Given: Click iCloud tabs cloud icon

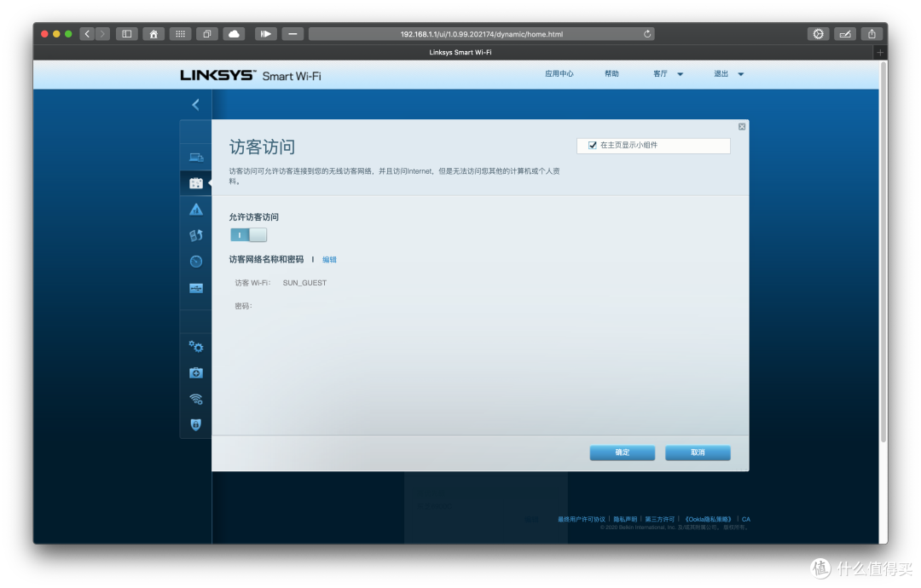Looking at the screenshot, I should [234, 34].
